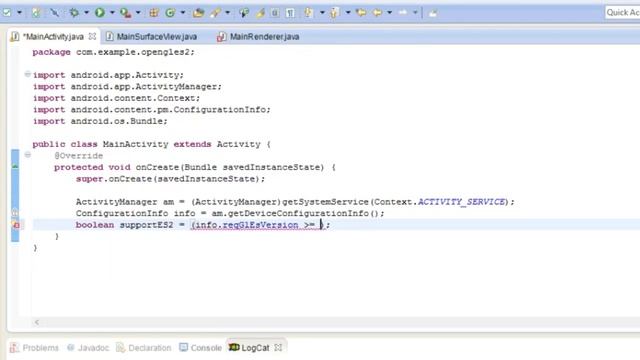Click the editor horizontal scrollbar left arrow
The height and width of the screenshot is (360, 640).
click(x=37, y=322)
